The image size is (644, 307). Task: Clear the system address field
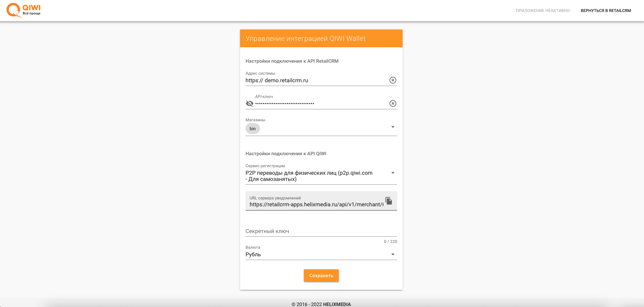click(393, 80)
